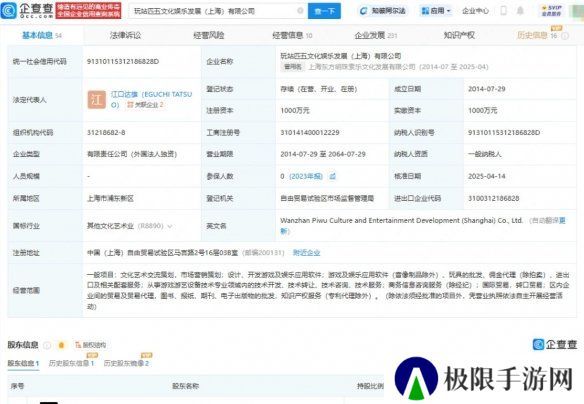Click the 登记机关 value 自由贸易试验区市场监督管理局

click(327, 198)
